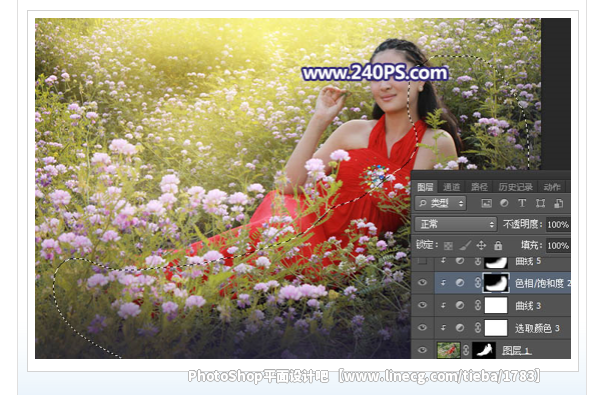Viewport: 596px width, 395px height.
Task: Click adjustment icon of 曲线 3 layer
Action: pos(460,305)
